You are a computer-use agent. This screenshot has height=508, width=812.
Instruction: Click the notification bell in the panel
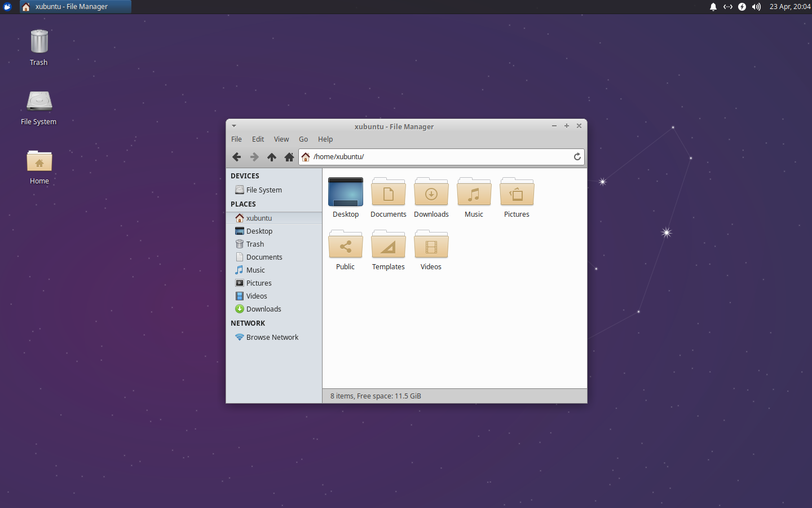pyautogui.click(x=713, y=7)
